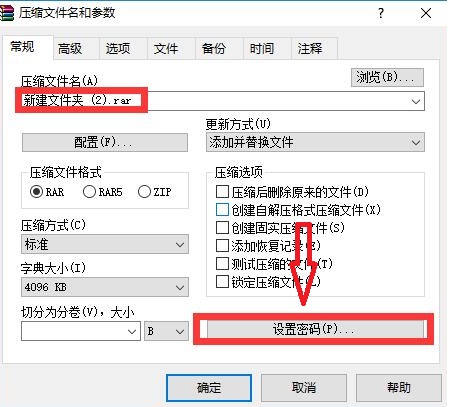This screenshot has width=455, height=407.
Task: Open the 注释 tab
Action: (310, 49)
